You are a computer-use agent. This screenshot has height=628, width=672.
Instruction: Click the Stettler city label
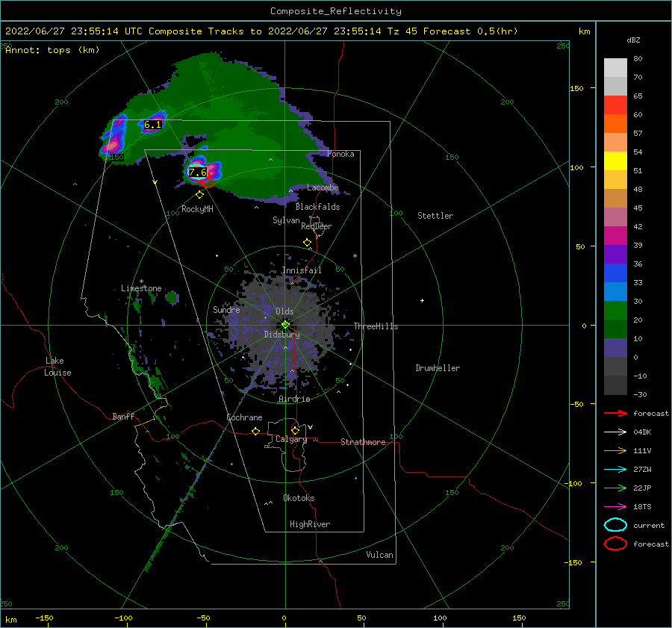click(x=435, y=216)
